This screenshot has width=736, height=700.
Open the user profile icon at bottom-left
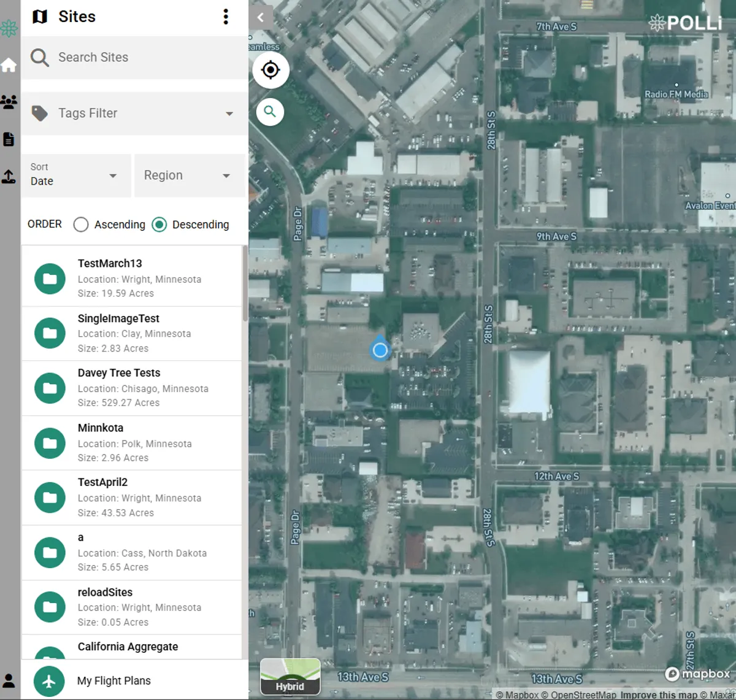[x=9, y=680]
